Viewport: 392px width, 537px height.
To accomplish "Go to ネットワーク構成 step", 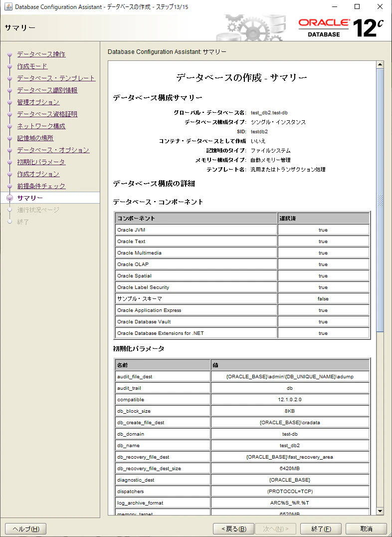I will (41, 126).
